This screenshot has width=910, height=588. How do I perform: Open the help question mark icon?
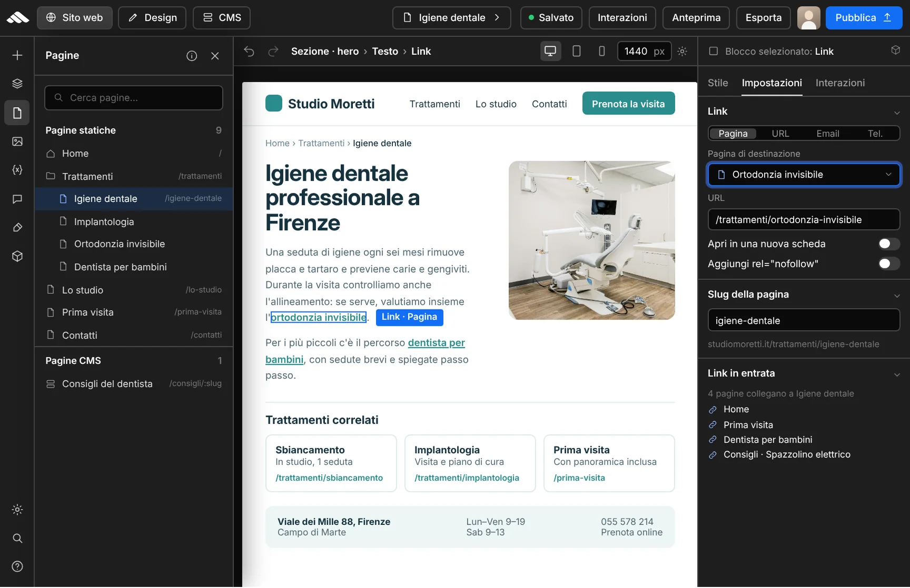click(x=17, y=567)
